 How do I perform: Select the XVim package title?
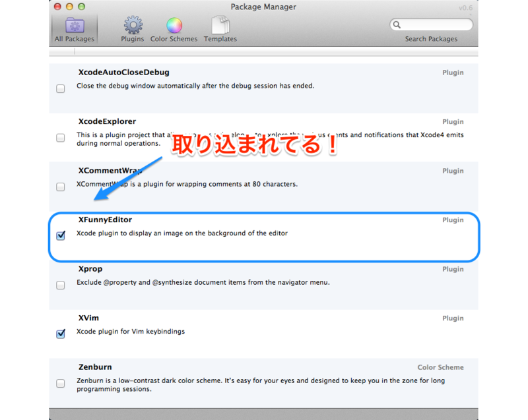[x=88, y=318]
